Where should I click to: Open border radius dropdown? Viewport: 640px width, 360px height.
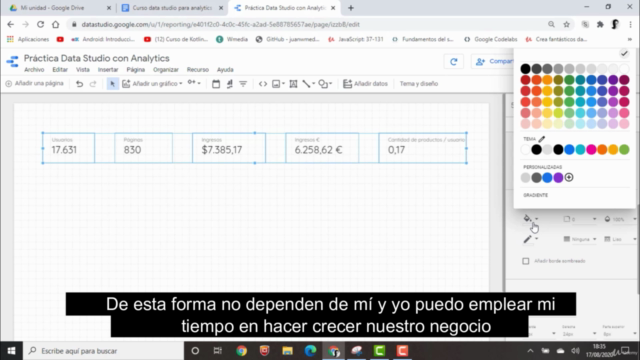(580, 219)
